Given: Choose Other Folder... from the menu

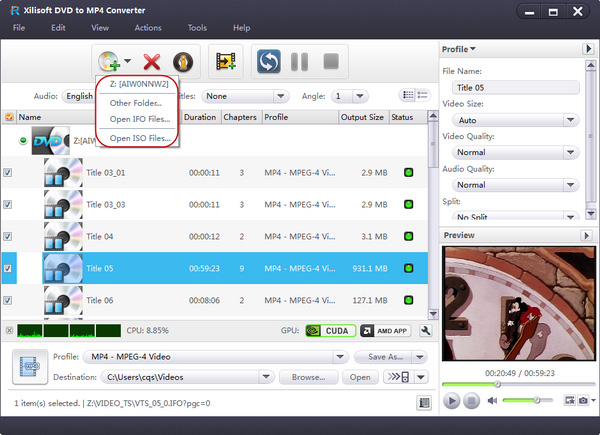Looking at the screenshot, I should click(x=136, y=103).
